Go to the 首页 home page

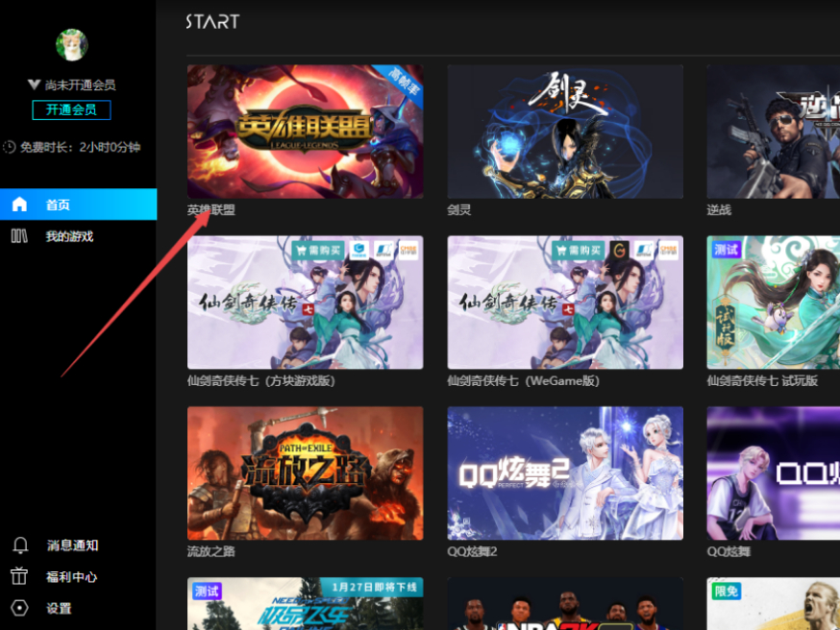click(78, 204)
